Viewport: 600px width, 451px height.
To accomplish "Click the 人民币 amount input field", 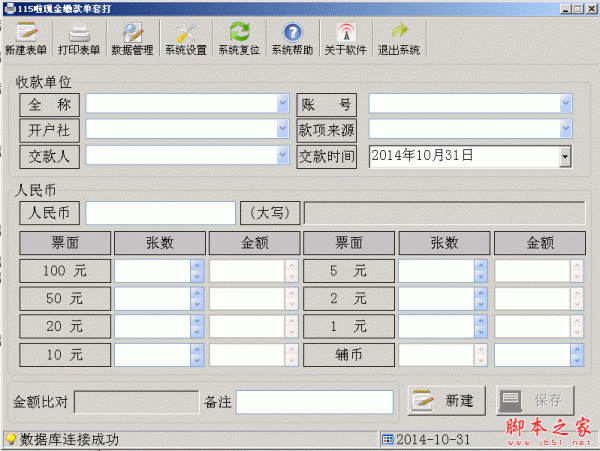I will click(x=160, y=213).
